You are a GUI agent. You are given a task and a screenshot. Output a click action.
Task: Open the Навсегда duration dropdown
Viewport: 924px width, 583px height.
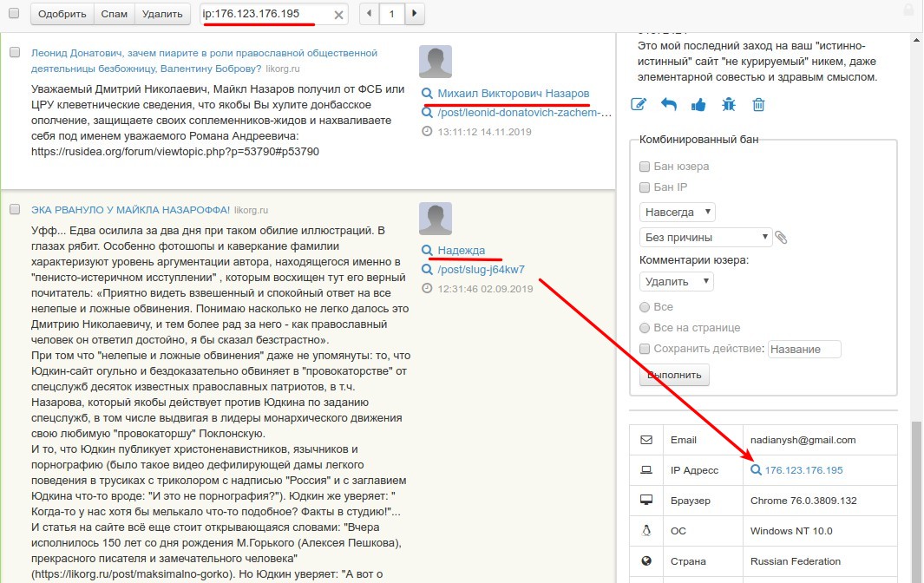point(677,212)
